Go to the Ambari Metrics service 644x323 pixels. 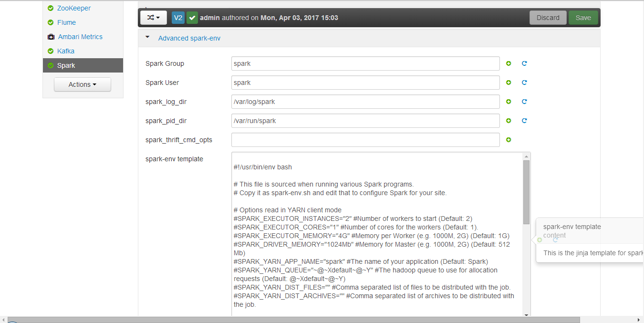pyautogui.click(x=80, y=37)
